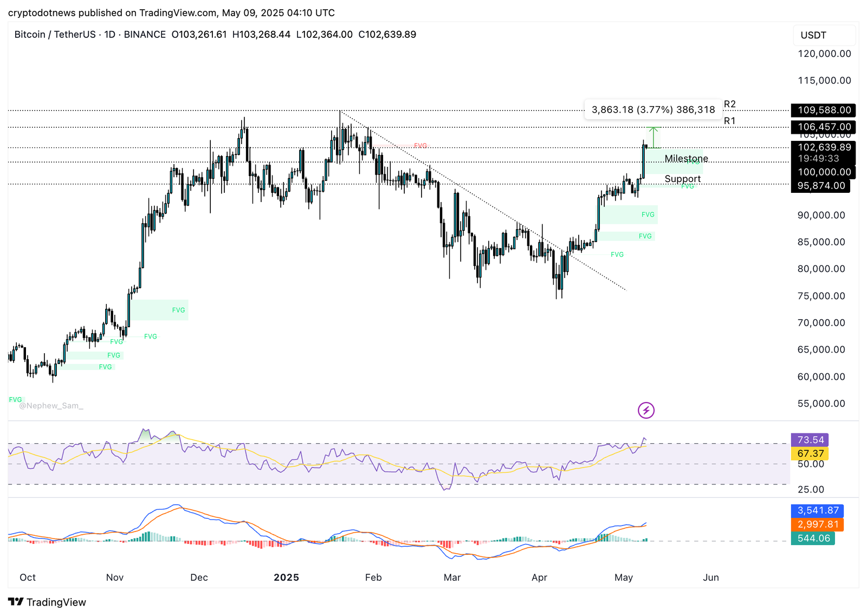
Task: Click the purple lightning bolt icon
Action: coord(645,410)
